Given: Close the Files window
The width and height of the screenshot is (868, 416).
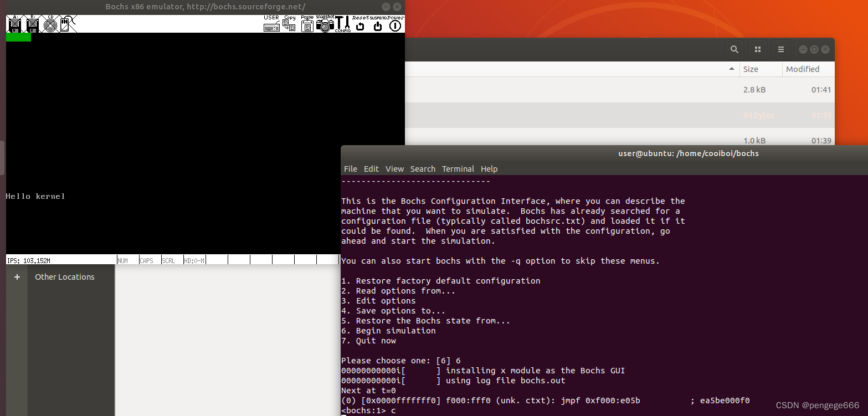Looking at the screenshot, I should (x=825, y=49).
